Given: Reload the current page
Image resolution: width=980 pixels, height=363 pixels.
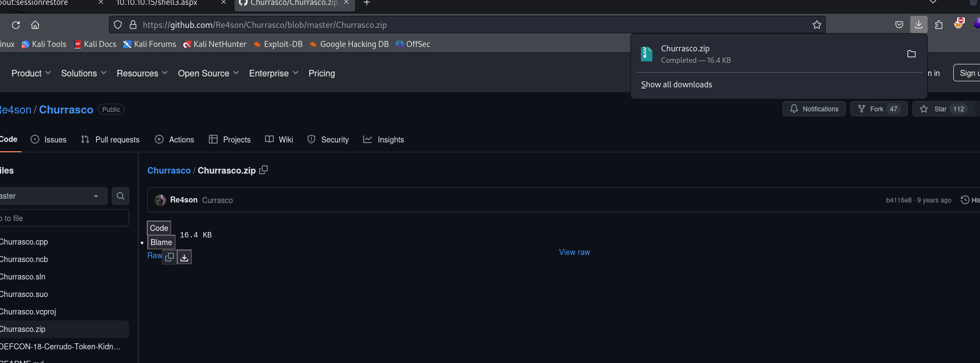Looking at the screenshot, I should [16, 25].
